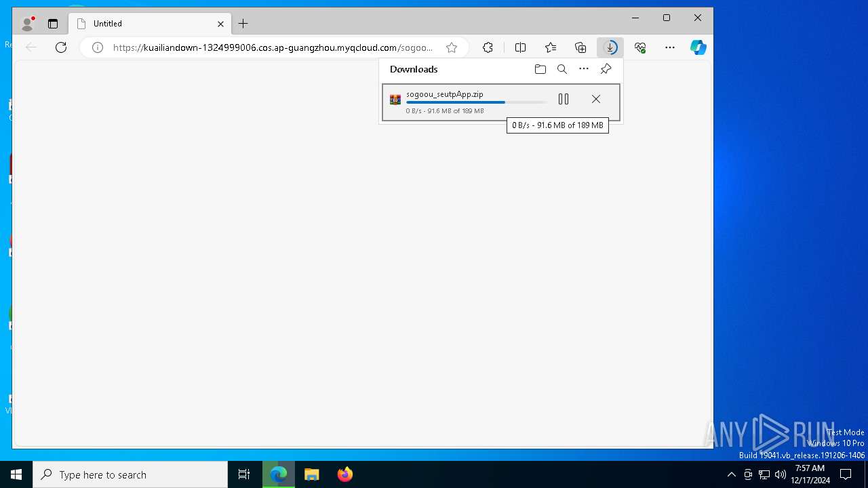Open Windows Start menu
The image size is (868, 488).
click(16, 474)
